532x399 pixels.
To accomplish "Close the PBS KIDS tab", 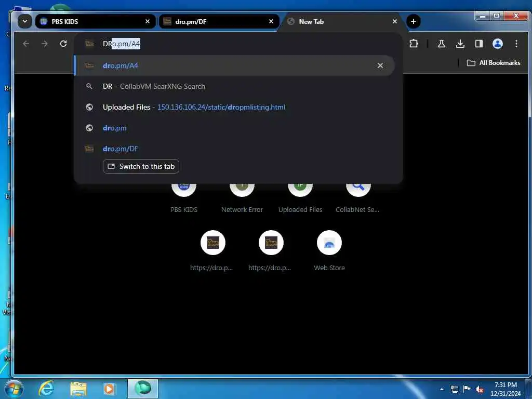I will (147, 21).
